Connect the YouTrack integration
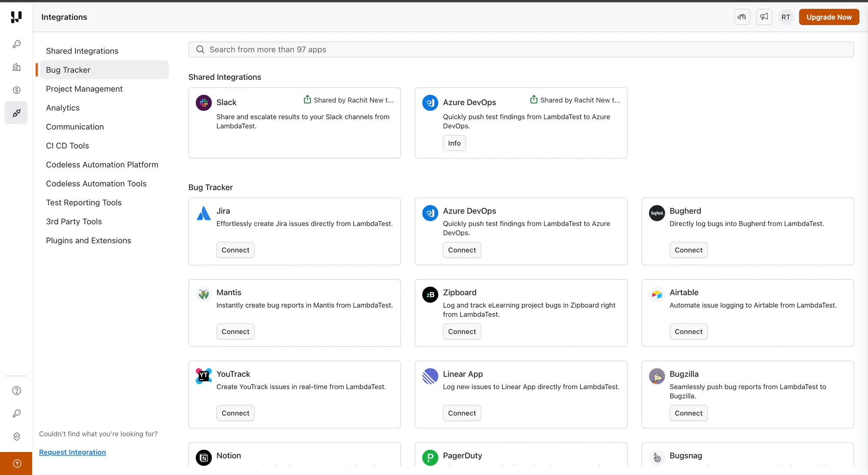 click(x=235, y=413)
